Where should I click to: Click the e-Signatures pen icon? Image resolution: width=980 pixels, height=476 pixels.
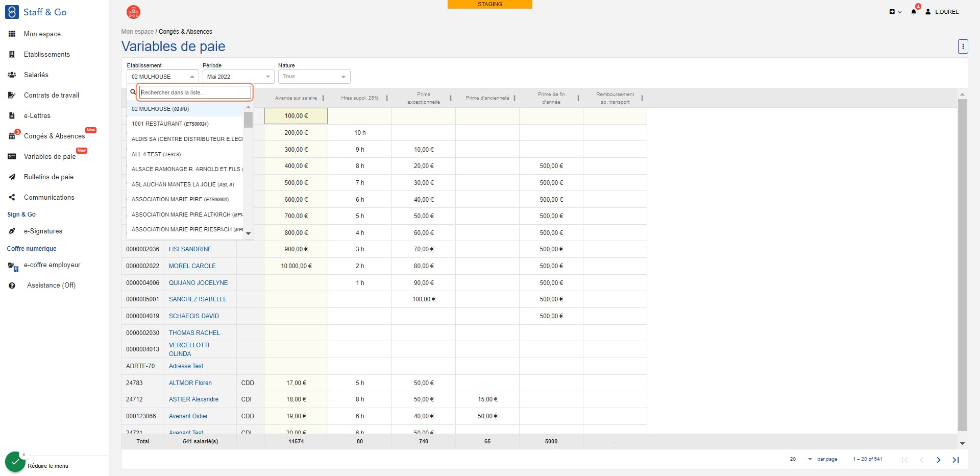12,231
